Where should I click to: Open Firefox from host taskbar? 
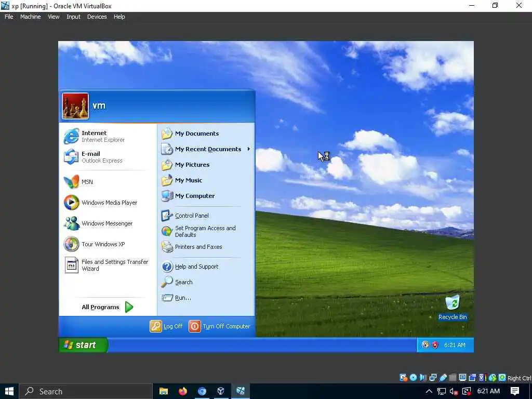pyautogui.click(x=182, y=391)
